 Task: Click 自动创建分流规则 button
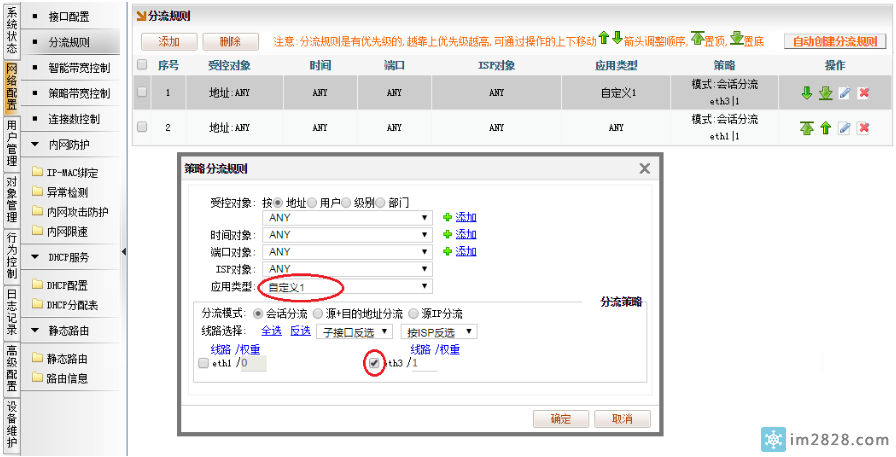(835, 42)
